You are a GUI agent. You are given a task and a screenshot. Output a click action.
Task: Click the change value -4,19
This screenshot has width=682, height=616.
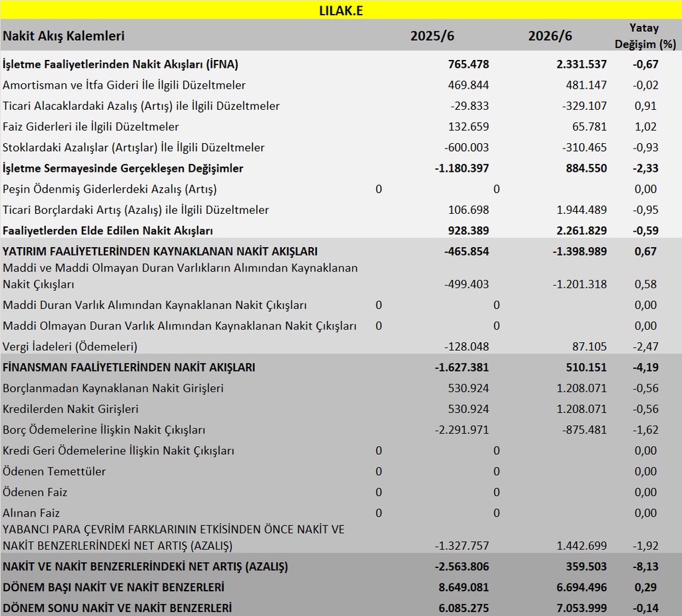pyautogui.click(x=645, y=368)
